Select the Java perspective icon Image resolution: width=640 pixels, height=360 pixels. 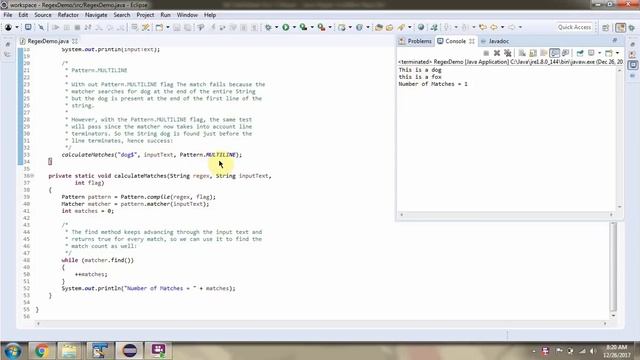coord(620,27)
